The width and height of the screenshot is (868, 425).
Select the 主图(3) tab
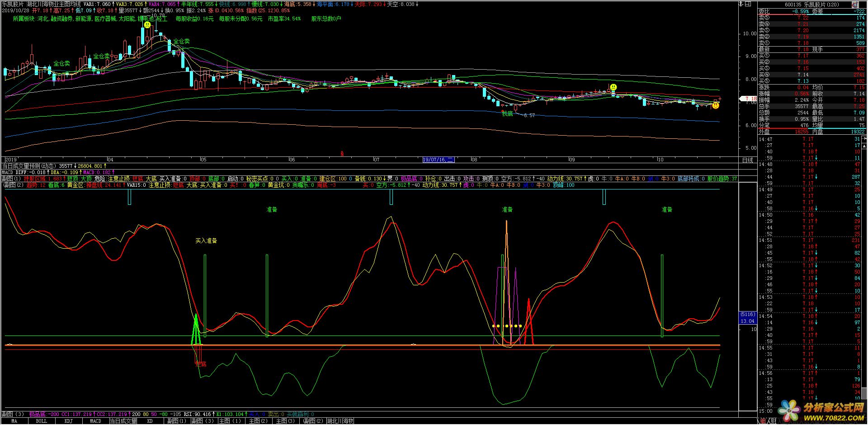(285, 421)
